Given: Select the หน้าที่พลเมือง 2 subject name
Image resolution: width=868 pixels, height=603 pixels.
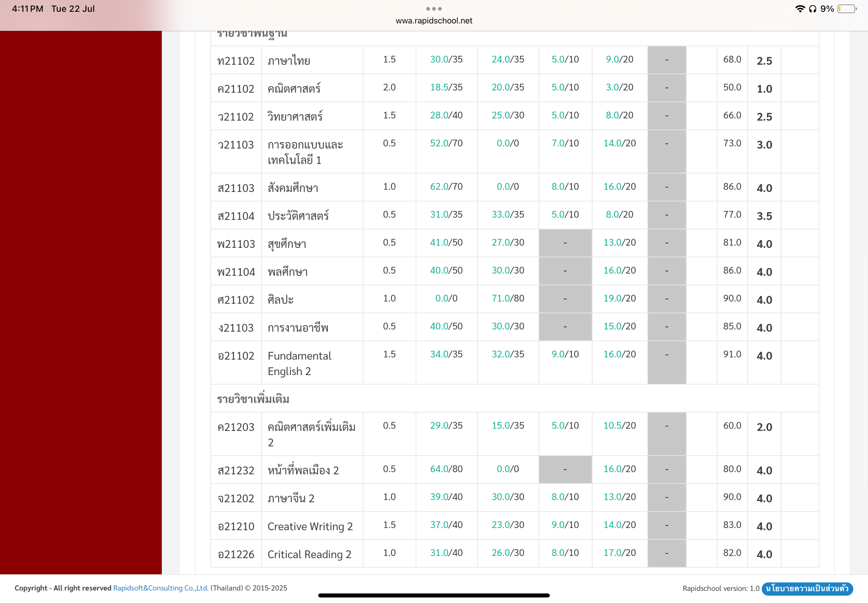Looking at the screenshot, I should [303, 470].
